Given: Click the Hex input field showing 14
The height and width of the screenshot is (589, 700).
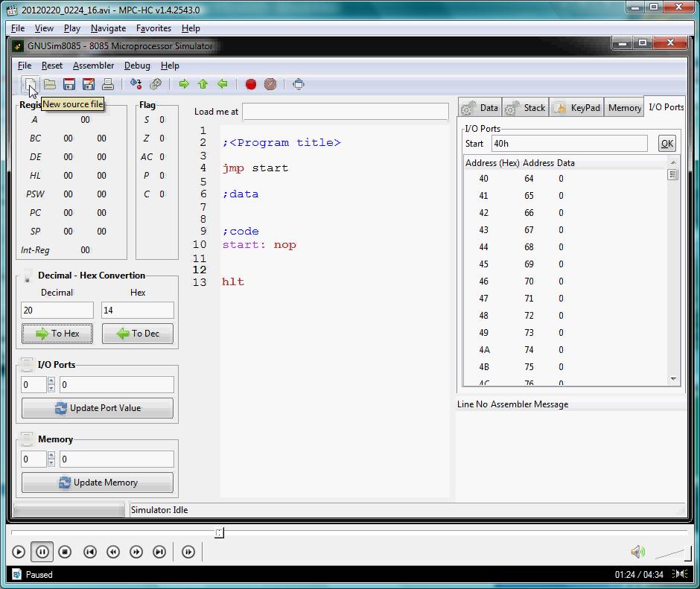Looking at the screenshot, I should pyautogui.click(x=138, y=311).
